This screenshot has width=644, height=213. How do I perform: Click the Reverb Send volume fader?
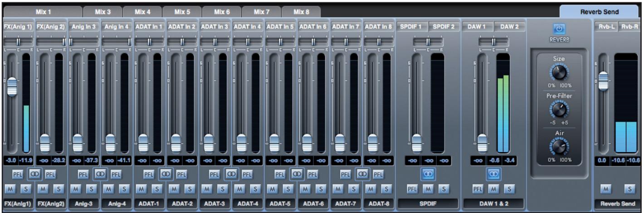tap(604, 81)
